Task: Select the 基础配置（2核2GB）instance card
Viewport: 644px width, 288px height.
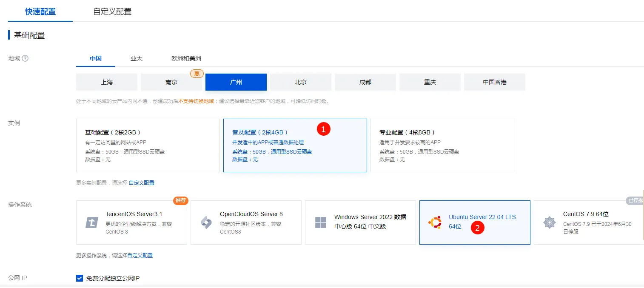Action: [x=148, y=145]
